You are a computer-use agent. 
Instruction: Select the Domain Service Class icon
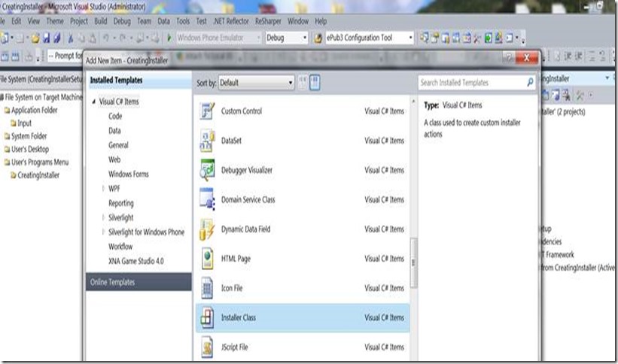[206, 199]
